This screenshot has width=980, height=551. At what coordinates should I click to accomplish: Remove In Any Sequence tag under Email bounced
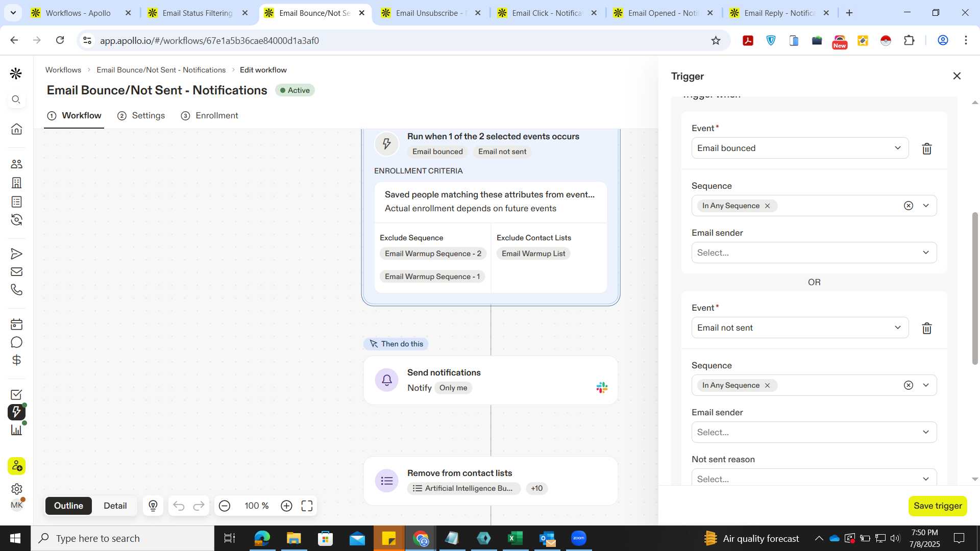pos(767,206)
